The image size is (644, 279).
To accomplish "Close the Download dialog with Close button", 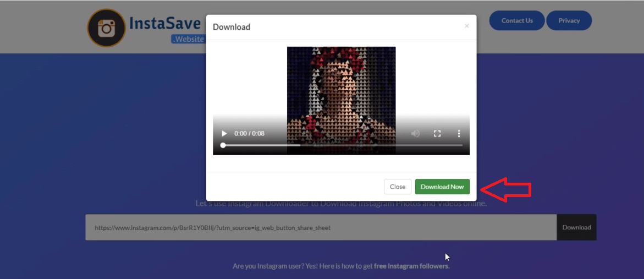I will tap(398, 187).
